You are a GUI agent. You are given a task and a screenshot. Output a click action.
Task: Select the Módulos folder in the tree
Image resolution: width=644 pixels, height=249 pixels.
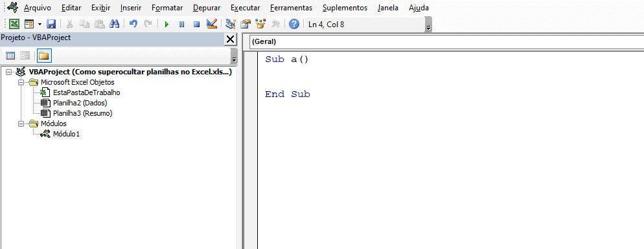53,124
